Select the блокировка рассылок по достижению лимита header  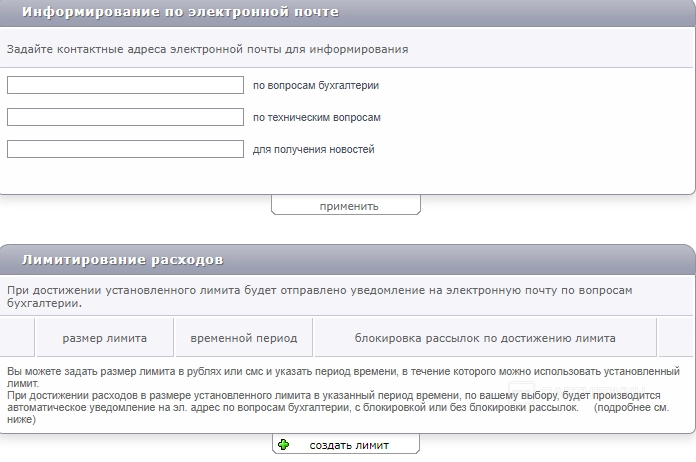coord(485,338)
